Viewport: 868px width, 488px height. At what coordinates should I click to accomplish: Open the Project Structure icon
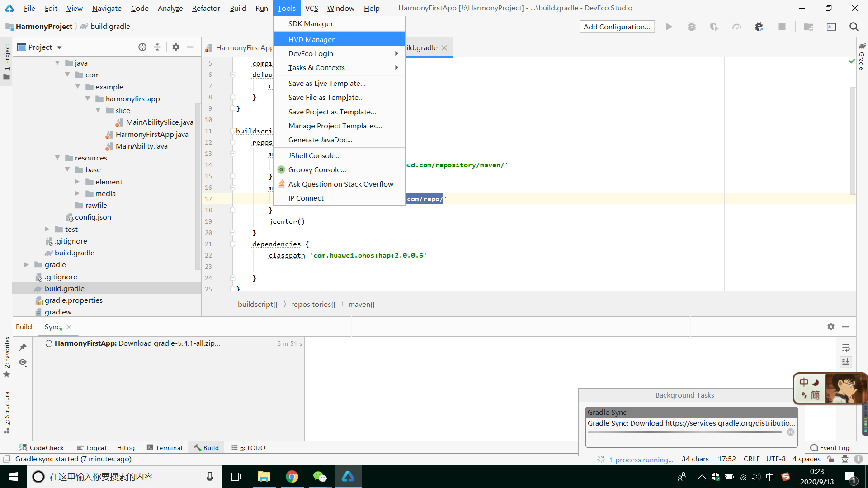tap(809, 27)
